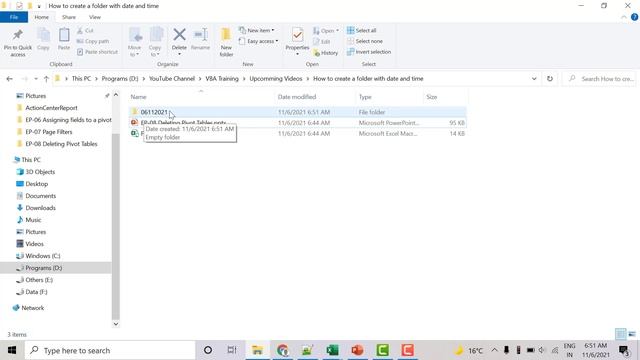Viewport: 640px width, 360px height.
Task: Open Chrome from the taskbar
Action: click(282, 350)
